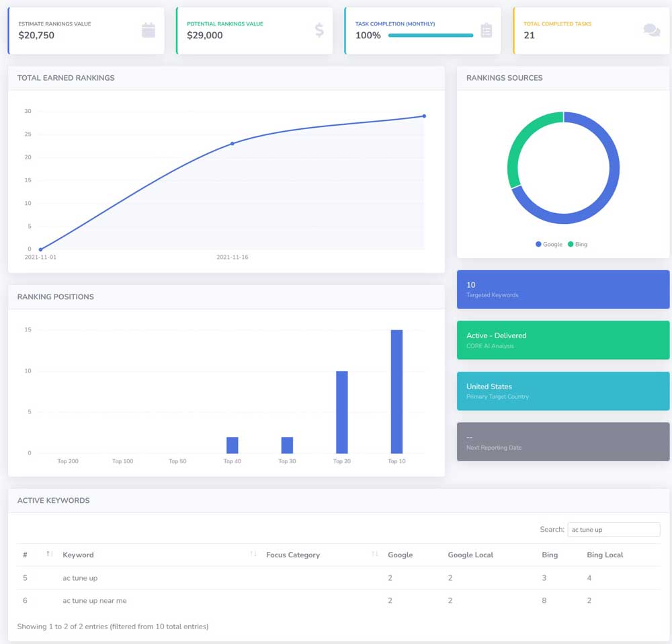Click the clipboard icon in Task Completion card
The image size is (672, 644).
point(487,30)
